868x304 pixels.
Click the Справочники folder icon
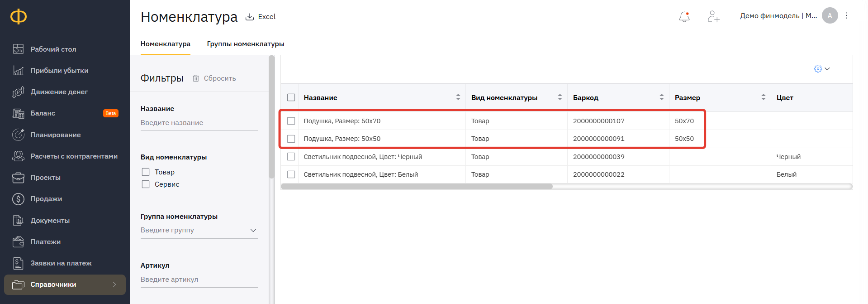pyautogui.click(x=18, y=285)
